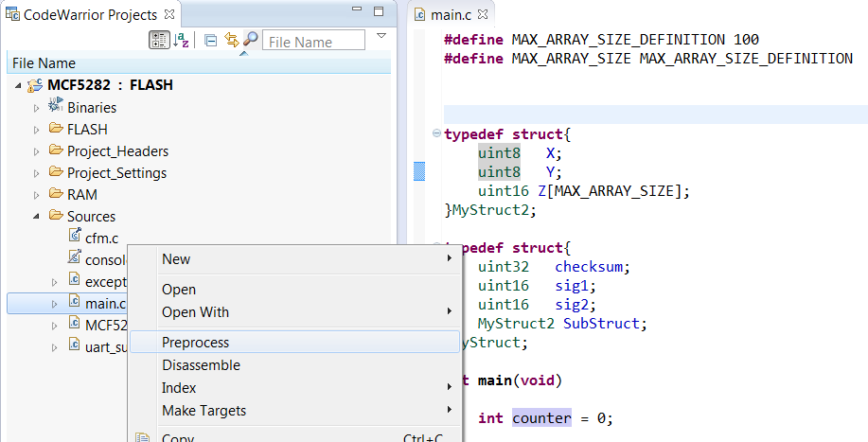The height and width of the screenshot is (442, 868).
Task: Click the cfm.c file icon
Action: coord(75,235)
